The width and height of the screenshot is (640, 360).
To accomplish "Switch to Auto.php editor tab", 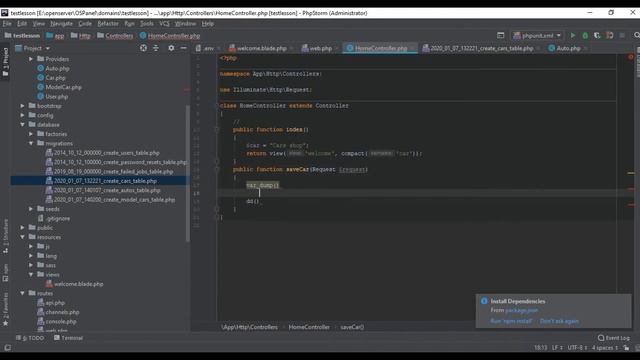I will click(567, 48).
